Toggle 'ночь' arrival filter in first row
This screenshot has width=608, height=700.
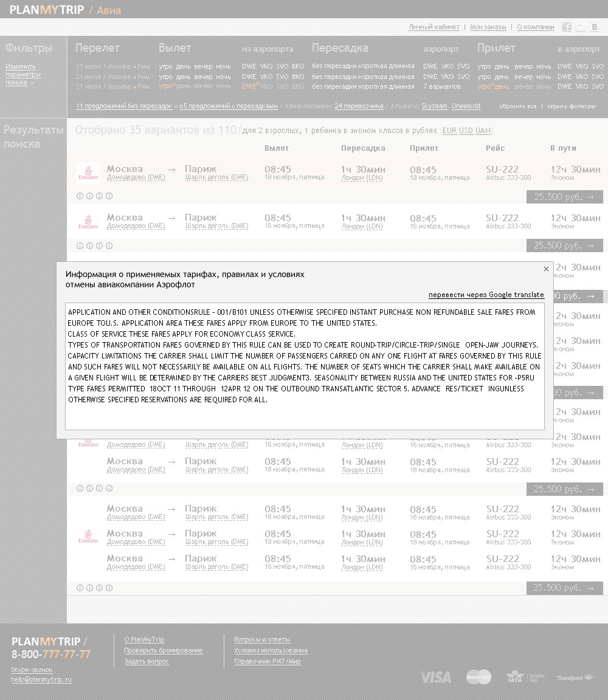544,66
